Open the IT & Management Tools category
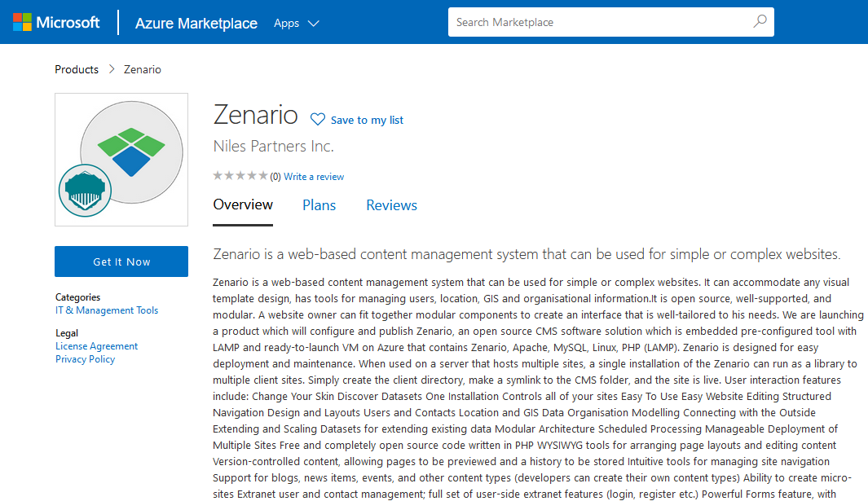868x501 pixels. [x=107, y=310]
